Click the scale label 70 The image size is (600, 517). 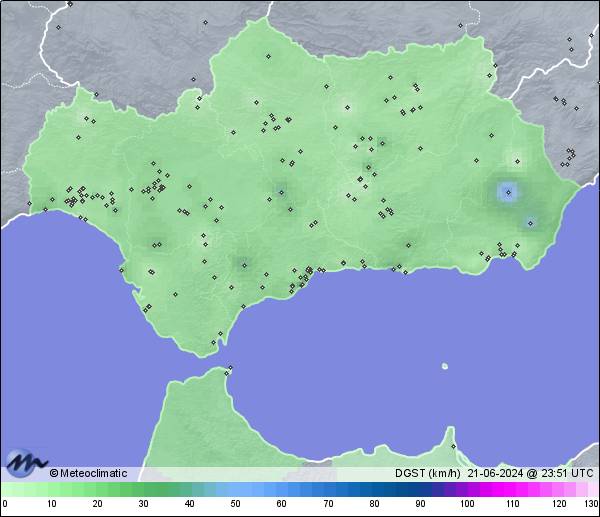click(328, 504)
